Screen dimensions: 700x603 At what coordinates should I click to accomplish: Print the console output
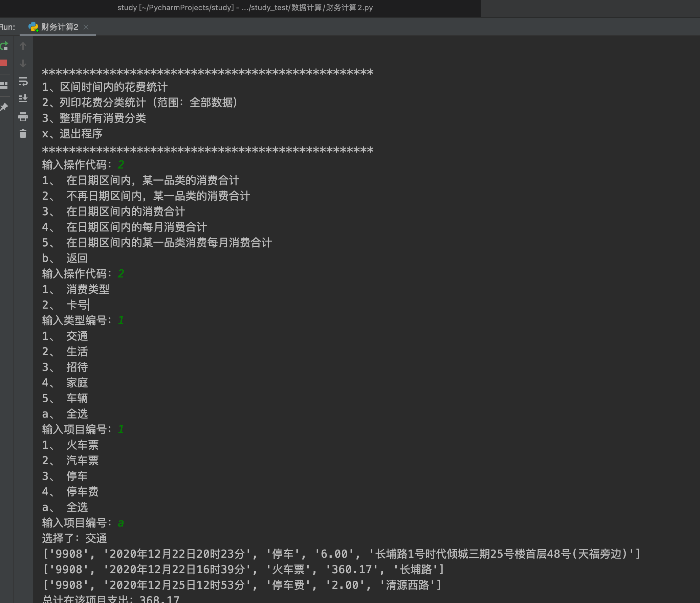(x=23, y=117)
